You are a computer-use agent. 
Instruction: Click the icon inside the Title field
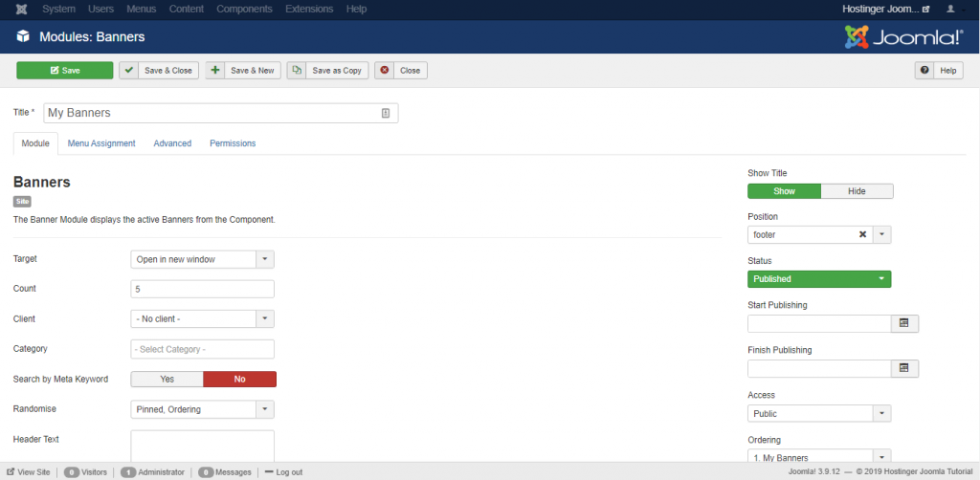tap(386, 113)
